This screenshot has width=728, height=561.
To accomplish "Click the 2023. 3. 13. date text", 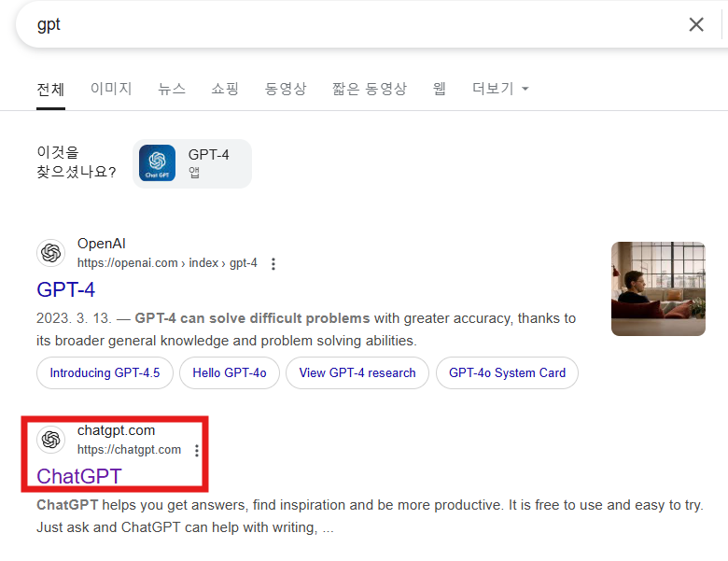I will pos(74,318).
